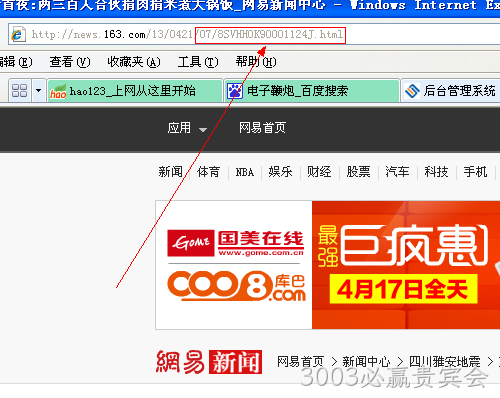Open the 财经 channel link
Screen dimensions: 500x398
tap(319, 172)
